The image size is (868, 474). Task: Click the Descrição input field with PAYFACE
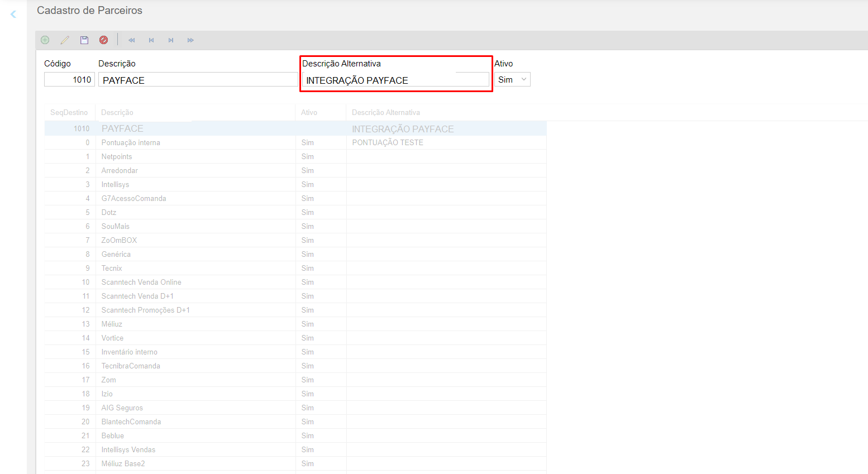pyautogui.click(x=198, y=79)
